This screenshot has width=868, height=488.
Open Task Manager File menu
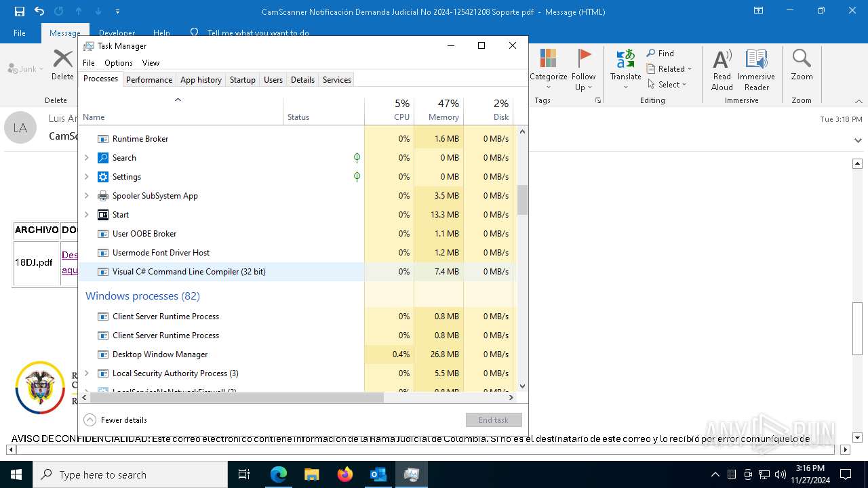pos(89,63)
